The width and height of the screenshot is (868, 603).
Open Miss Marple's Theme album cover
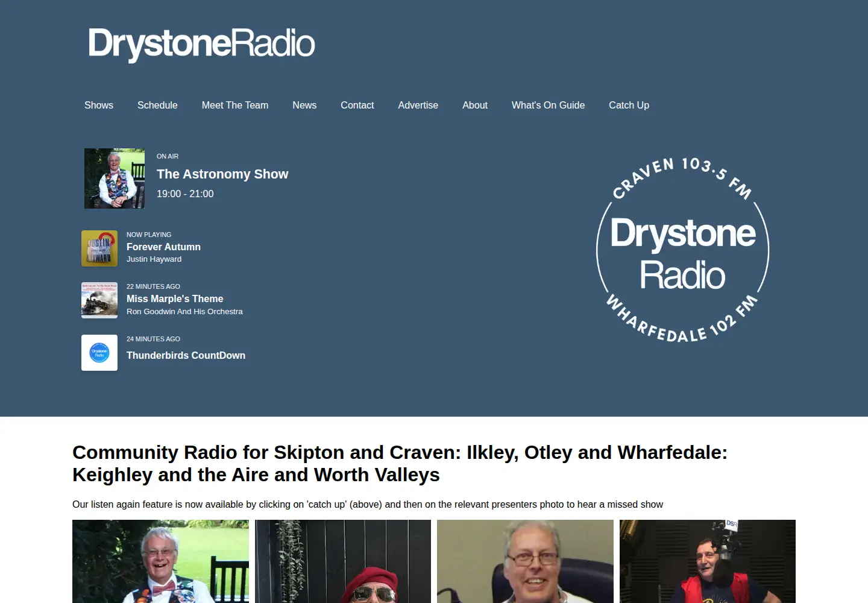pos(99,300)
